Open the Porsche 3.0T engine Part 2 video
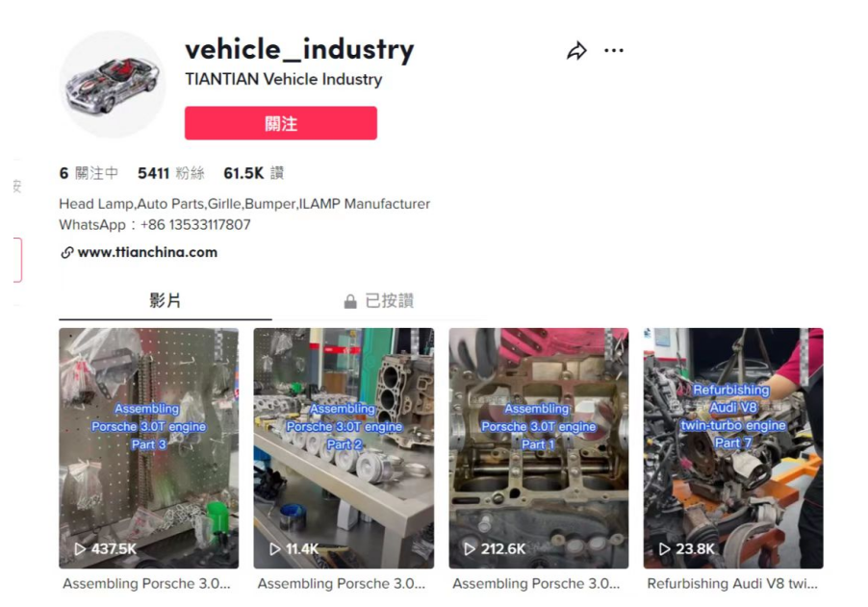The image size is (868, 607). coord(344,448)
